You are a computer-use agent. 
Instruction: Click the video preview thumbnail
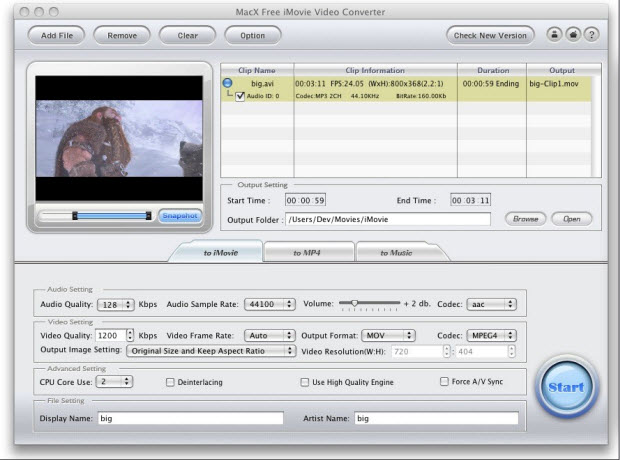tap(119, 138)
